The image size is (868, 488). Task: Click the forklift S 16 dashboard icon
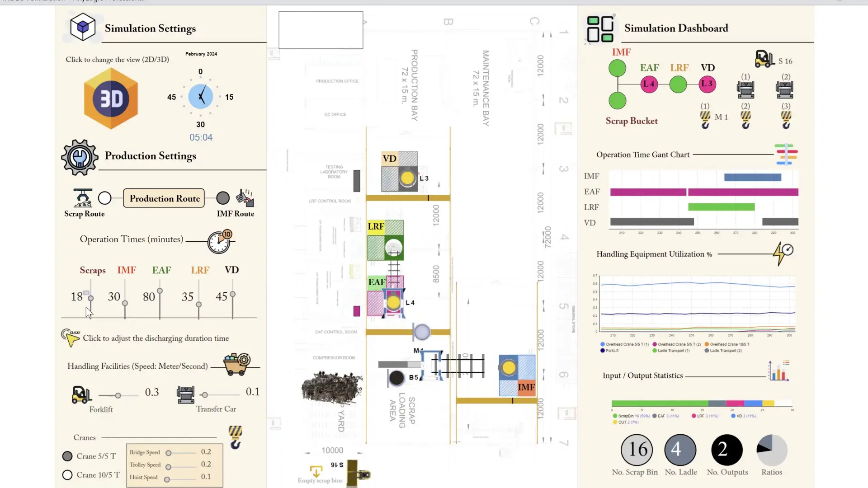pos(764,59)
